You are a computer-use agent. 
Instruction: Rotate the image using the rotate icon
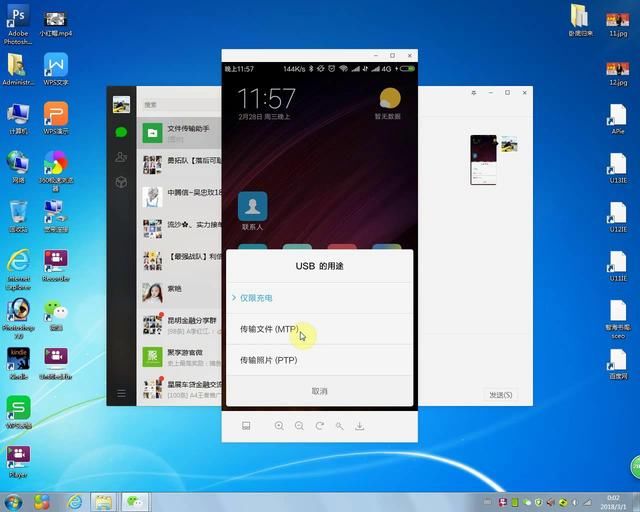tap(319, 426)
